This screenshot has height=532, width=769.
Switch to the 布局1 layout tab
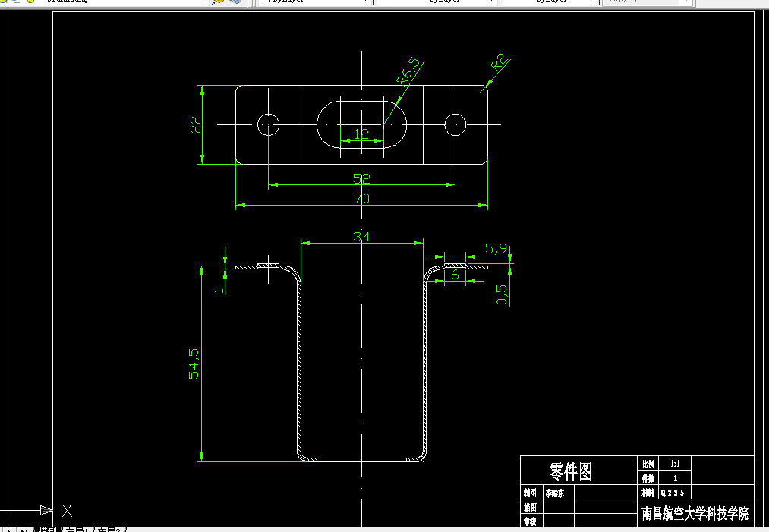(77, 530)
